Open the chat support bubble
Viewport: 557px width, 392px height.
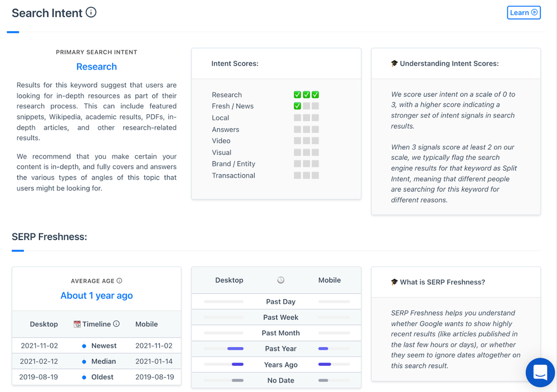540,373
